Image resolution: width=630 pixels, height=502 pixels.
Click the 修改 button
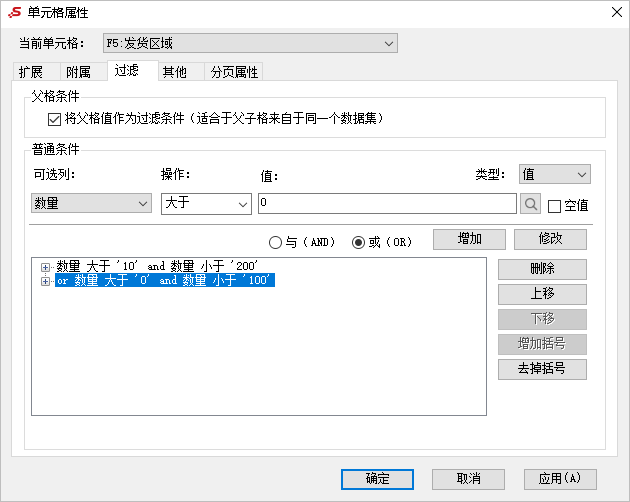click(550, 240)
